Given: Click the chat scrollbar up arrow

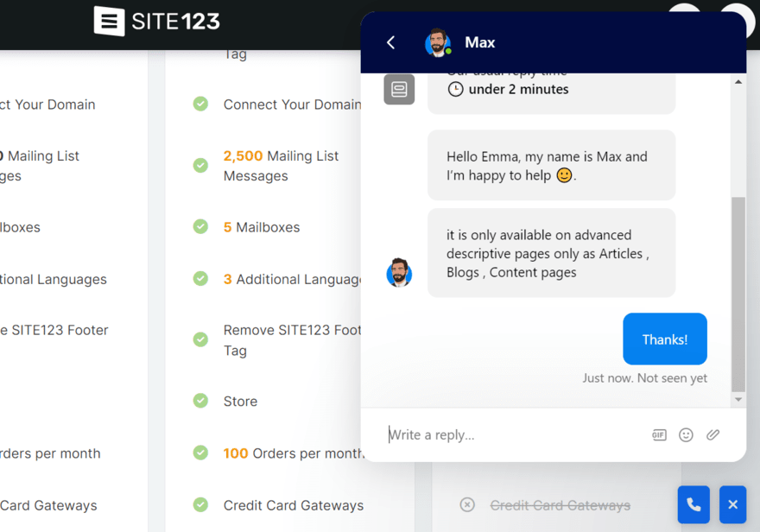Looking at the screenshot, I should pos(738,82).
